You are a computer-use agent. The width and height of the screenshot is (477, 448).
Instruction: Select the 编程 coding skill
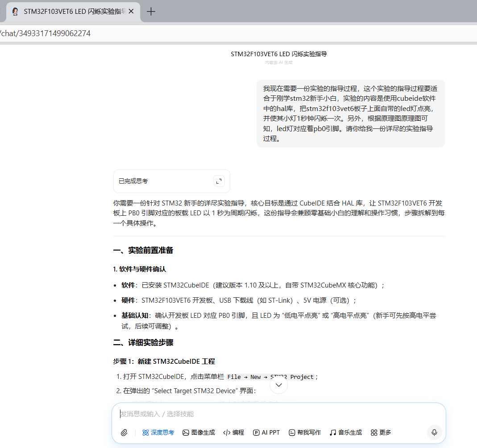[234, 432]
